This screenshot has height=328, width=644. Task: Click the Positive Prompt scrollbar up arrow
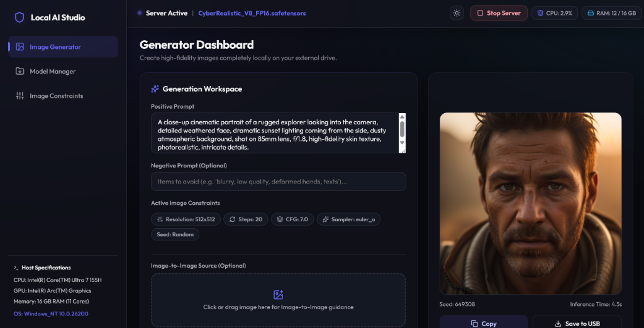402,117
